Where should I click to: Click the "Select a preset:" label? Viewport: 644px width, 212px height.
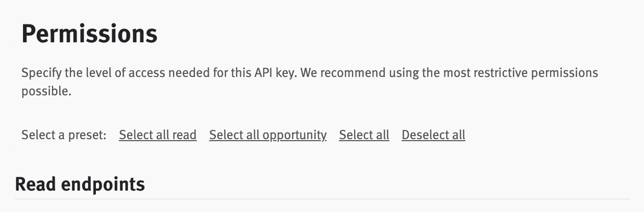[64, 135]
